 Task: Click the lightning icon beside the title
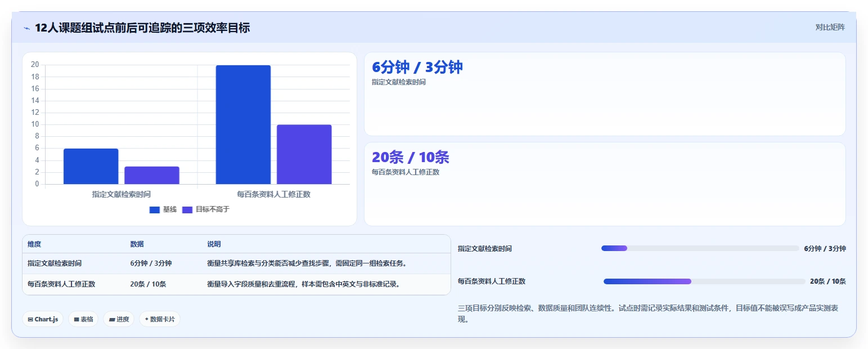(x=27, y=28)
